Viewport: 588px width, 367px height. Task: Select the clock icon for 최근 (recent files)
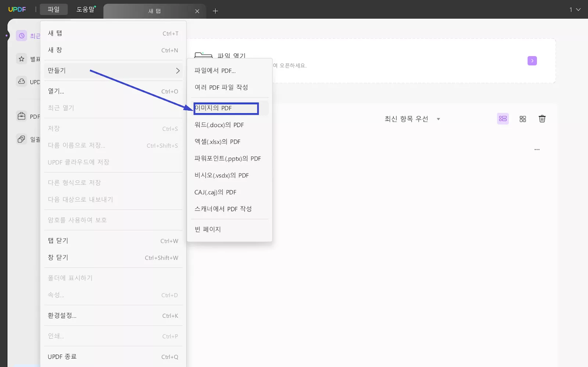[21, 36]
